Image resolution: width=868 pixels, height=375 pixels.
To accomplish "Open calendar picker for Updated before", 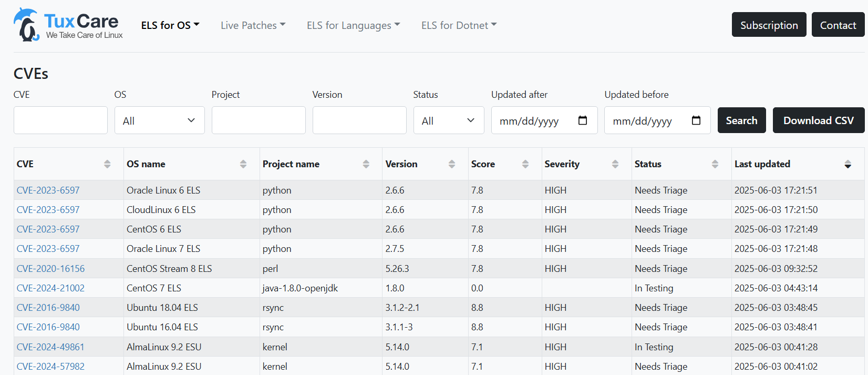I will point(696,120).
